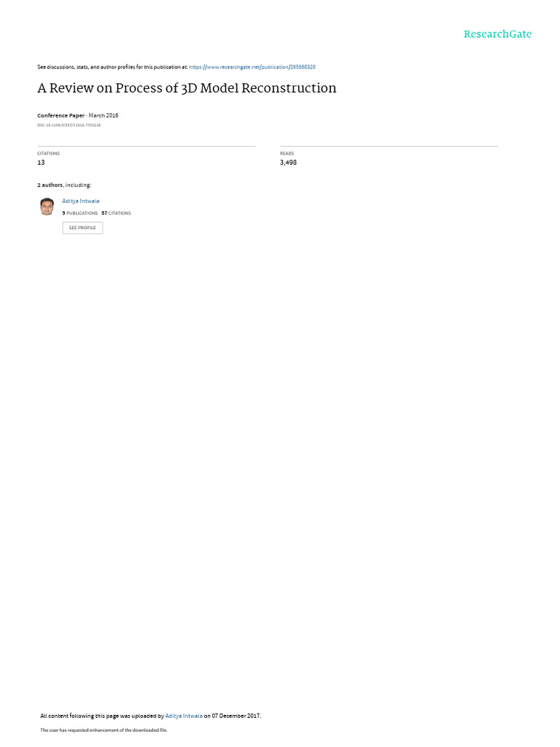This screenshot has width=560, height=747.
Task: Open Aditya Intwala author name link
Action: 80,201
